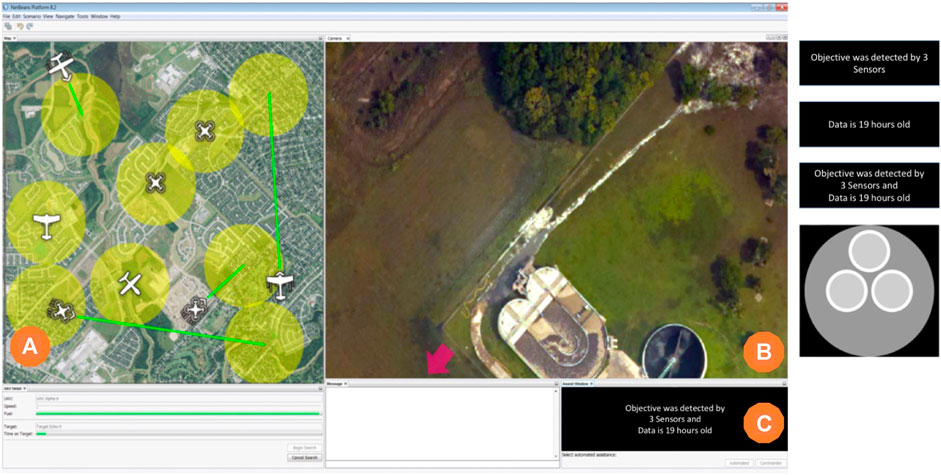
Task: Click the UAV name field
Action: tap(179, 399)
